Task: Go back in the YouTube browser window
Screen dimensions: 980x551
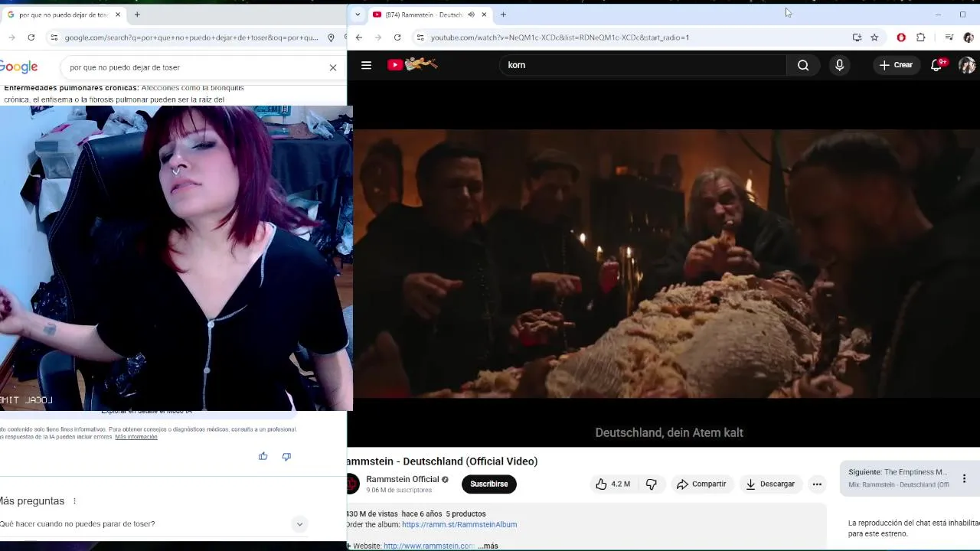Action: pyautogui.click(x=359, y=37)
